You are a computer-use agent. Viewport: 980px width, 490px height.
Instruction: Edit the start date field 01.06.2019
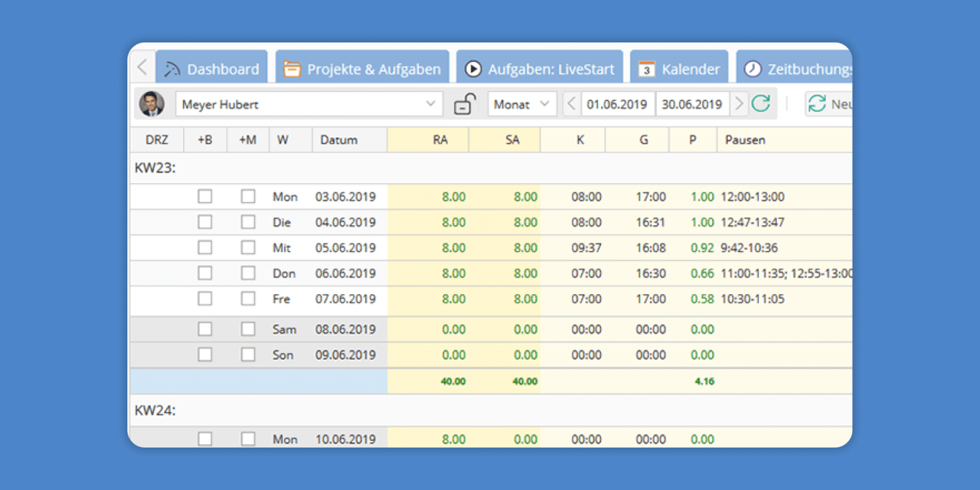click(617, 104)
